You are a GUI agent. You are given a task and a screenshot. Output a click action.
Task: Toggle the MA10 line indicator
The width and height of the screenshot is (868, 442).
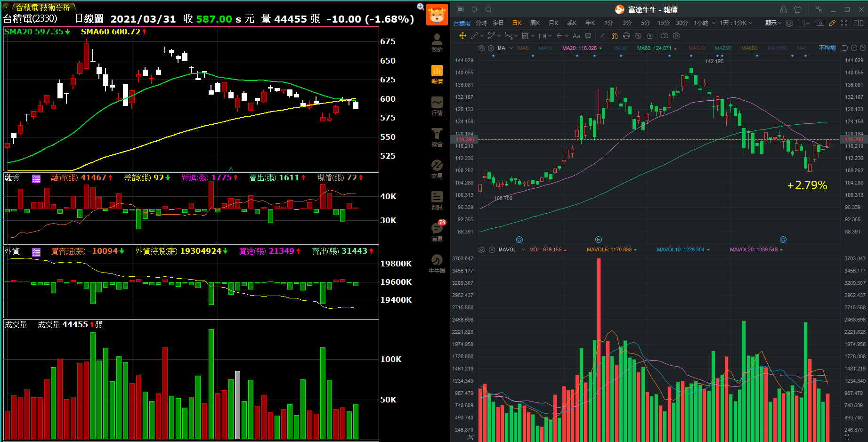(x=546, y=48)
